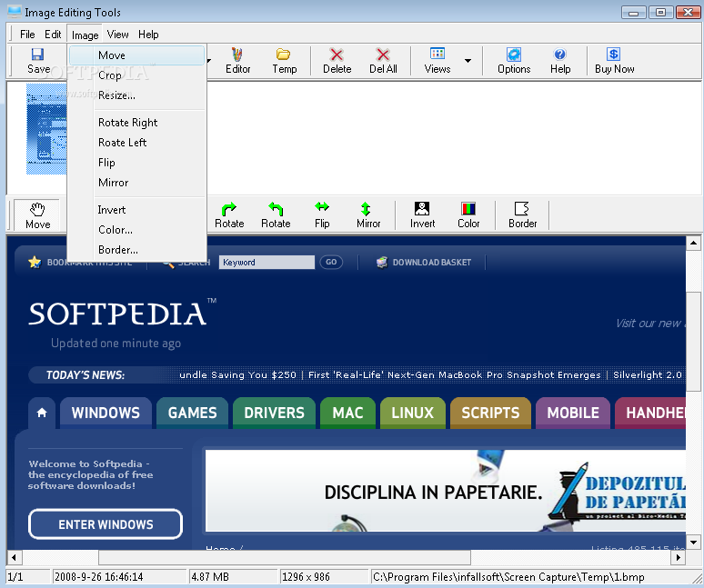Click the green Rotate left icon
The image size is (704, 588).
276,215
